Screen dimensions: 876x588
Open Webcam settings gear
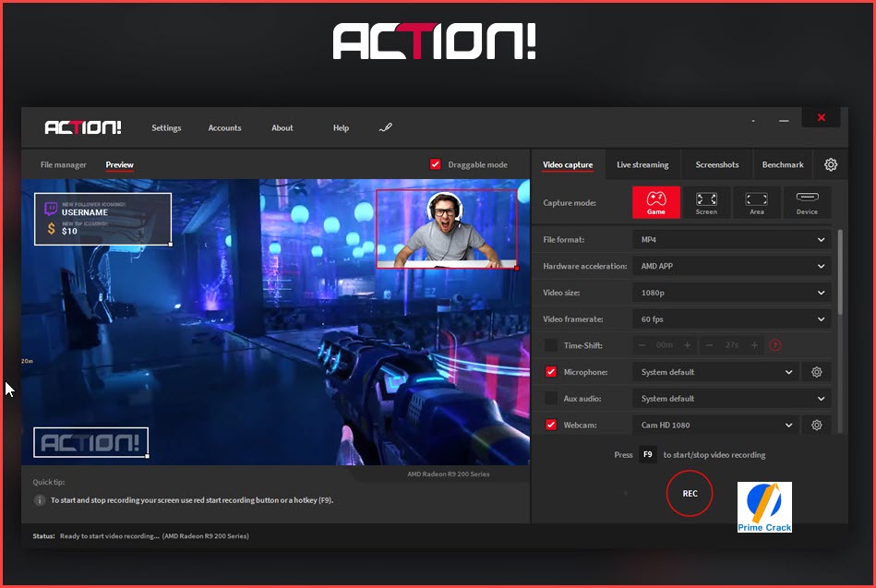click(x=816, y=426)
